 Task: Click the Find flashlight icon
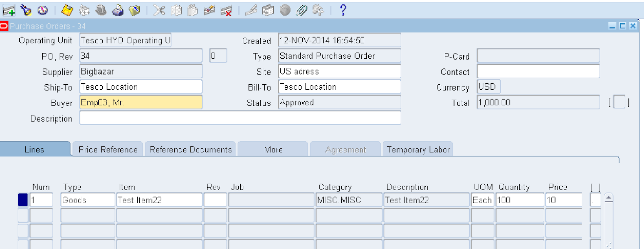point(26,10)
